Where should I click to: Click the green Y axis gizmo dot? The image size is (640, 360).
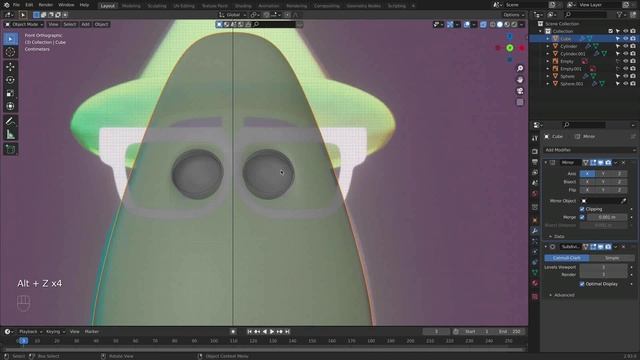[510, 48]
